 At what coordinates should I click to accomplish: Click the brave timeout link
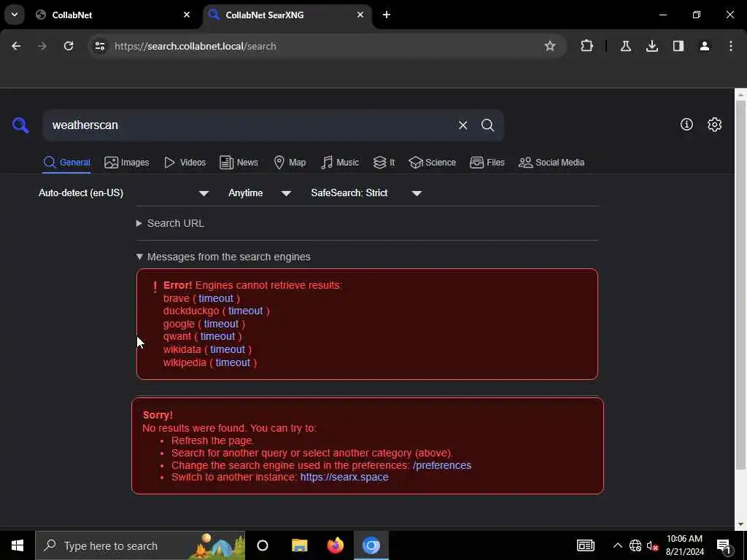(216, 298)
